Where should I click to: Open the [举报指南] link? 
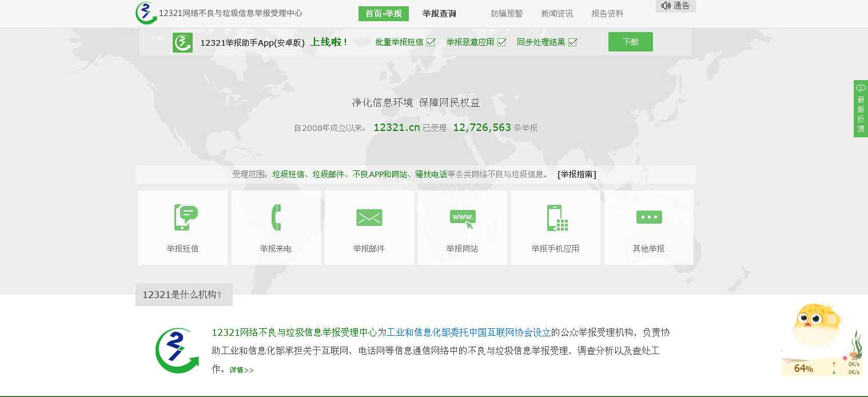point(576,174)
